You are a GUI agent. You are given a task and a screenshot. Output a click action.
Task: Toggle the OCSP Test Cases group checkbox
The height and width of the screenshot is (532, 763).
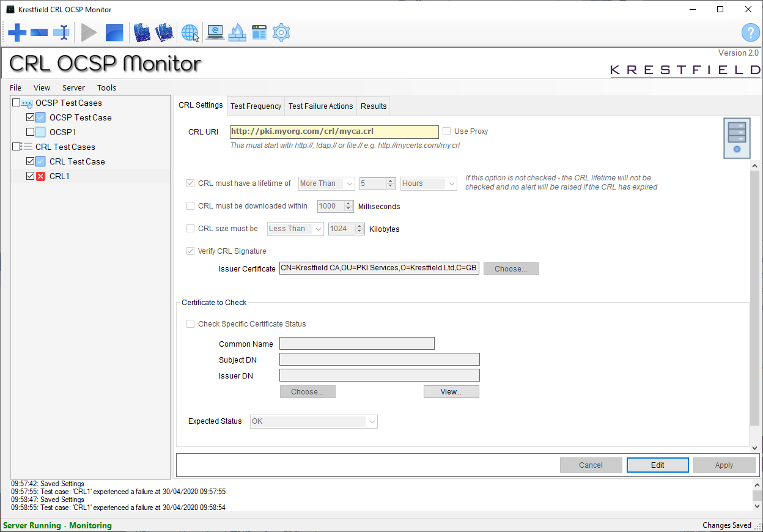16,103
